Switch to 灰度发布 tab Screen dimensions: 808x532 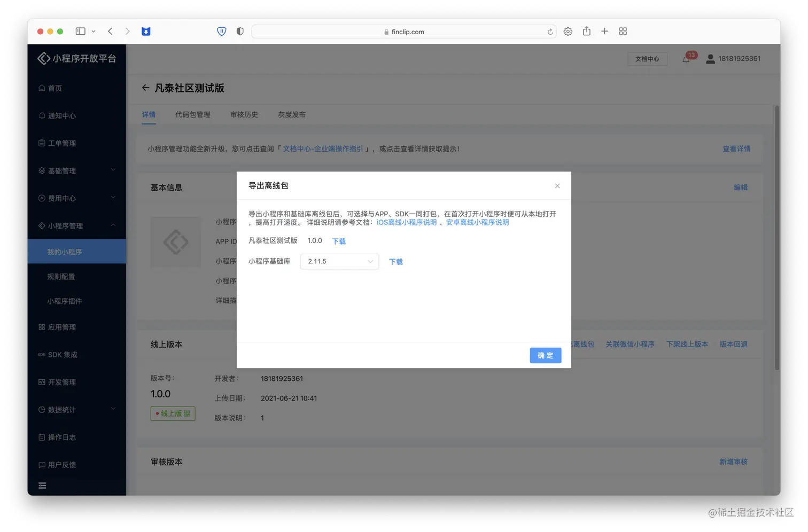tap(292, 115)
